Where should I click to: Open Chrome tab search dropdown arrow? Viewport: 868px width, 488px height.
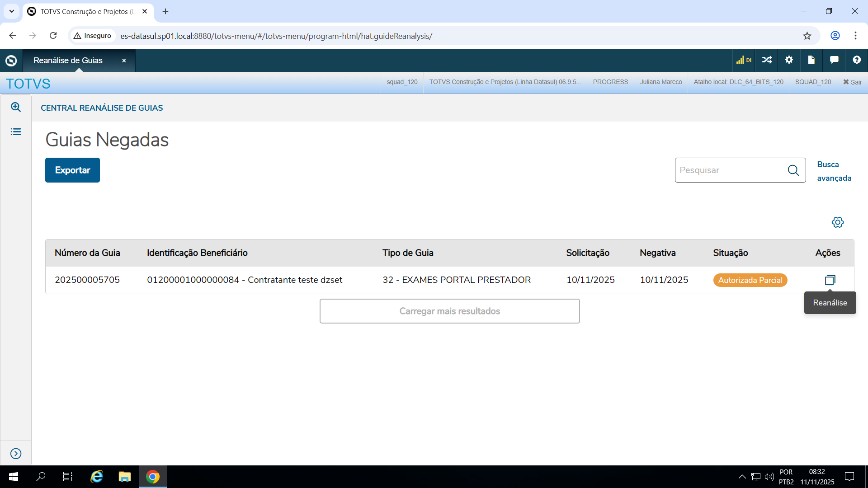tap(12, 11)
